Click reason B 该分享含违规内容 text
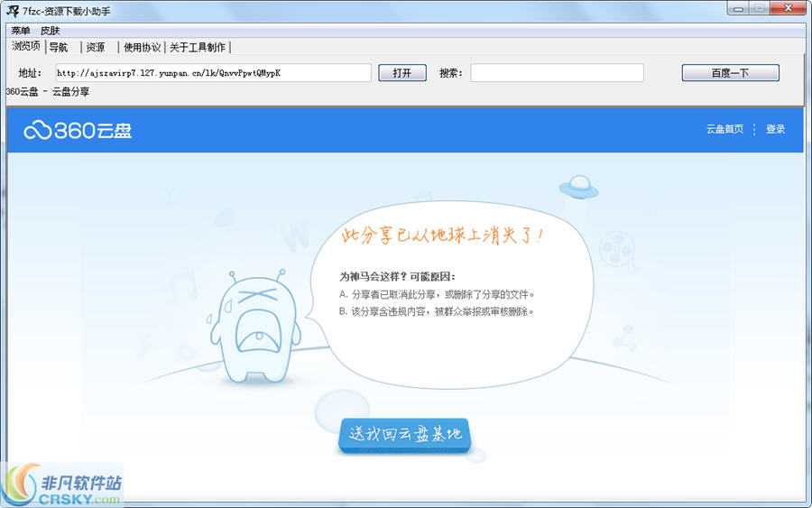The width and height of the screenshot is (812, 508). point(437,311)
